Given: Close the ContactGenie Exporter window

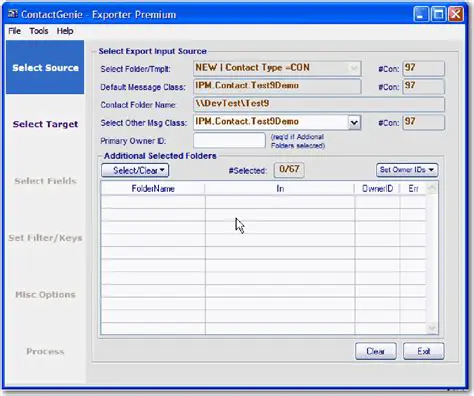Looking at the screenshot, I should 456,14.
